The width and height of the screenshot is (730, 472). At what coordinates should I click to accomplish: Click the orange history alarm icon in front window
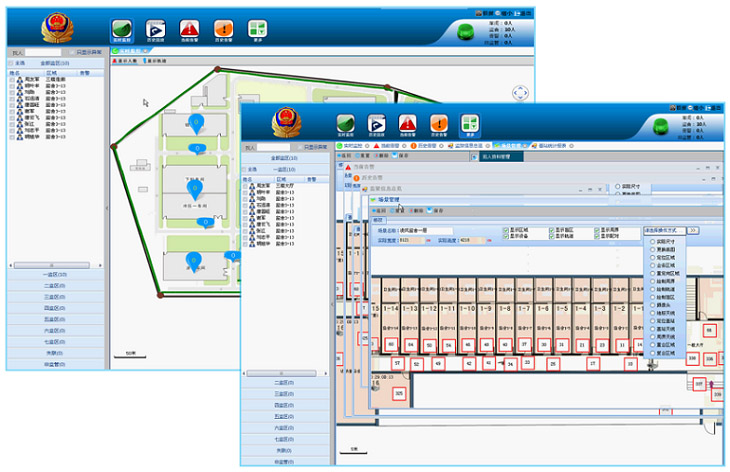pos(438,124)
